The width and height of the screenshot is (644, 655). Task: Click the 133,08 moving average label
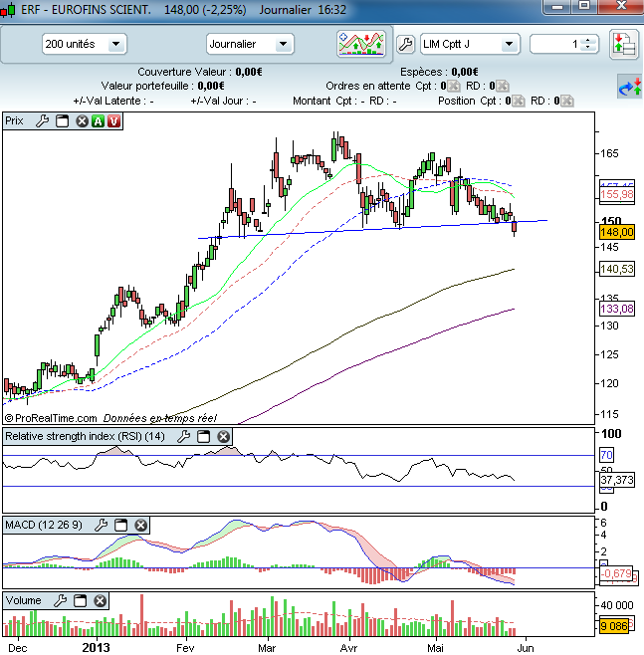click(x=617, y=309)
